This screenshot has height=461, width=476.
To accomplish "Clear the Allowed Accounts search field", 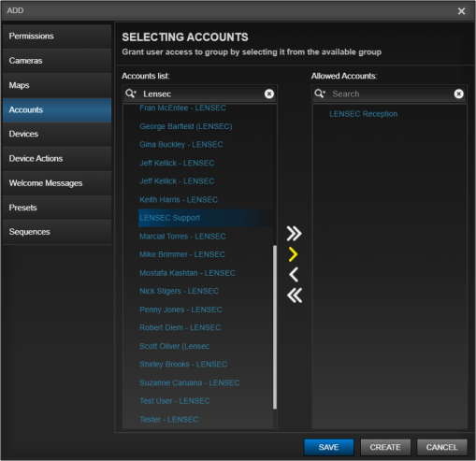I will point(458,94).
